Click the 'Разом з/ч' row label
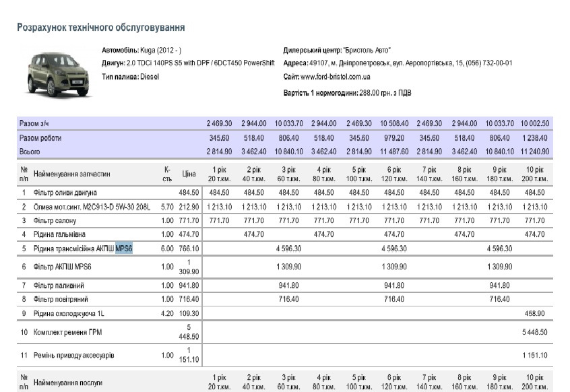 pos(34,123)
